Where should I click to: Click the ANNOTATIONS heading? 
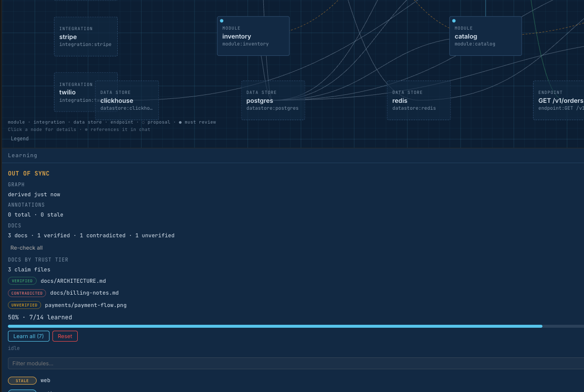[x=26, y=205]
